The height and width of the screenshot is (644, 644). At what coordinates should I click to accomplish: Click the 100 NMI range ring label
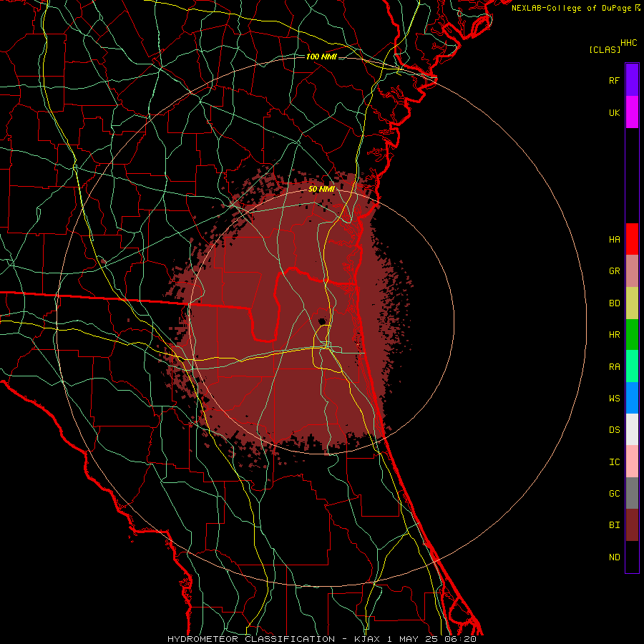[x=321, y=57]
